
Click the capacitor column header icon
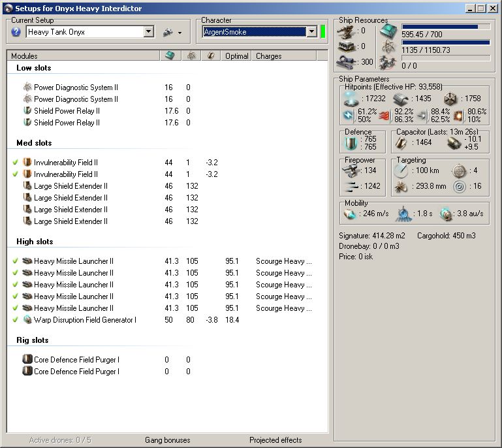[211, 56]
